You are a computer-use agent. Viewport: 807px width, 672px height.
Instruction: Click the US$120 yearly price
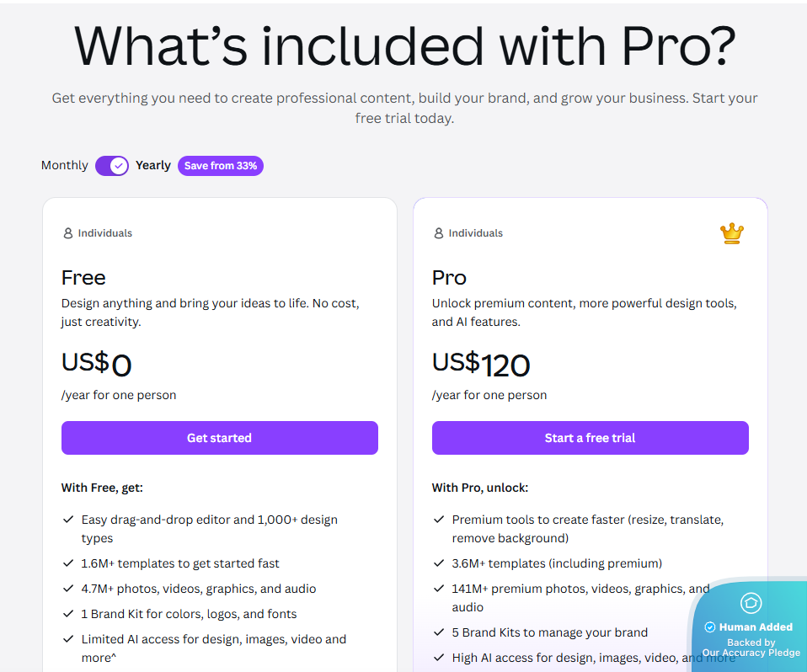click(x=481, y=364)
